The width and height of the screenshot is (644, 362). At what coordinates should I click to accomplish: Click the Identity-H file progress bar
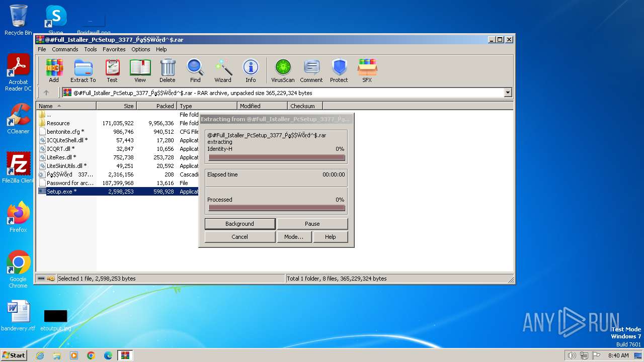[x=277, y=157]
